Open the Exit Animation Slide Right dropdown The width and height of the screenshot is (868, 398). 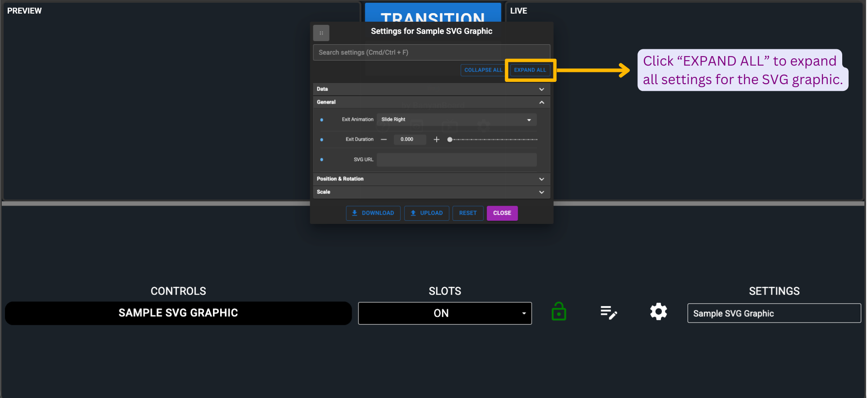[x=457, y=119]
